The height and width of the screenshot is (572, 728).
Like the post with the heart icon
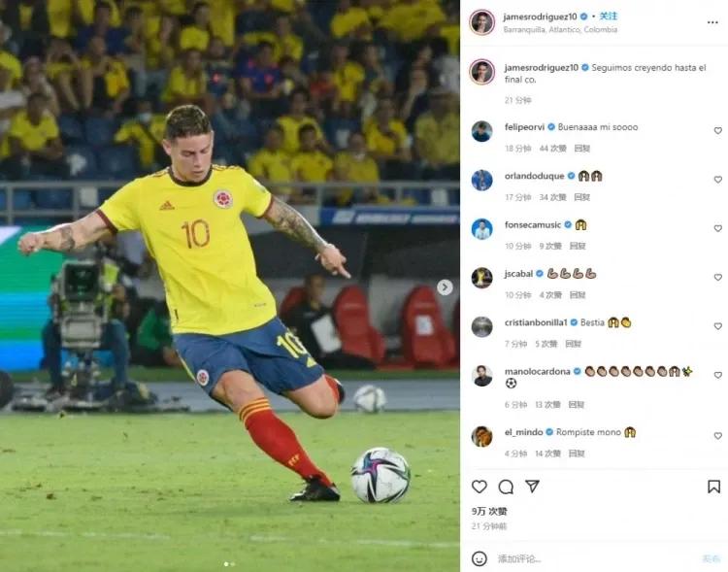click(480, 487)
